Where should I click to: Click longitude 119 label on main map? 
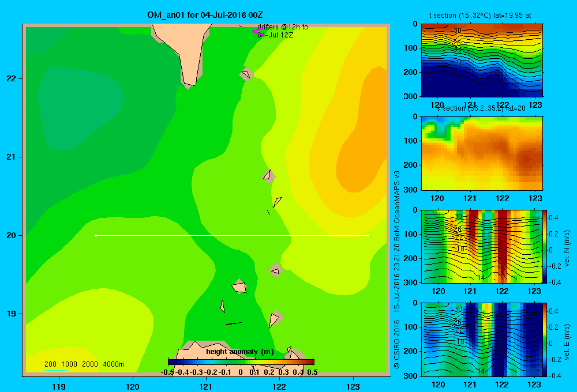point(59,386)
